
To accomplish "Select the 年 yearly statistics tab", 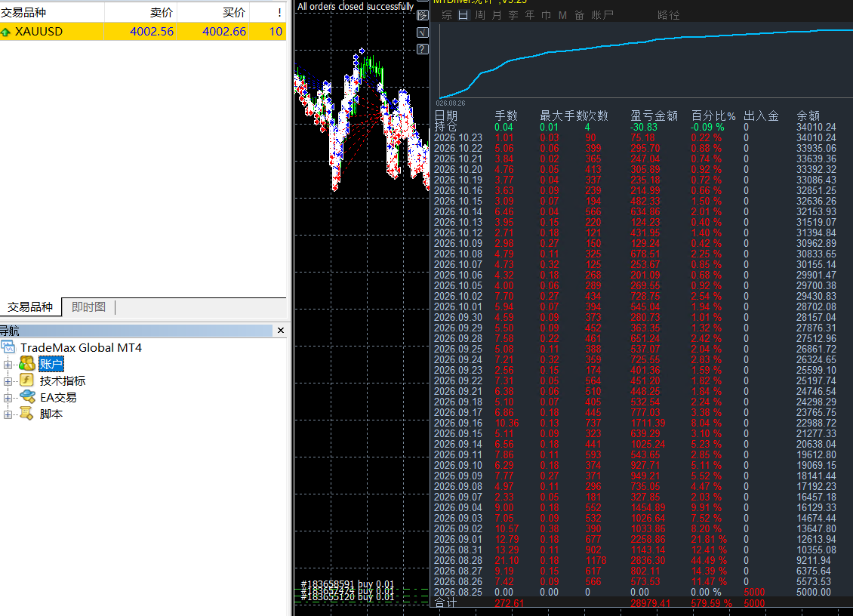I will pyautogui.click(x=529, y=15).
